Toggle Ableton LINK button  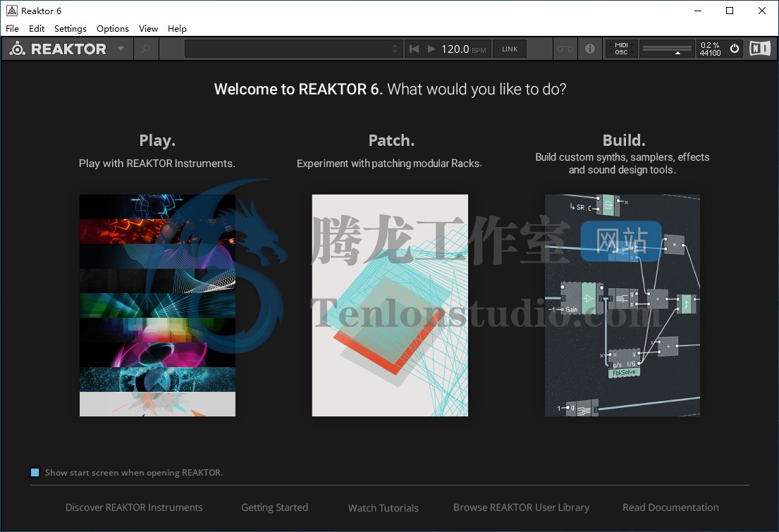pyautogui.click(x=510, y=49)
